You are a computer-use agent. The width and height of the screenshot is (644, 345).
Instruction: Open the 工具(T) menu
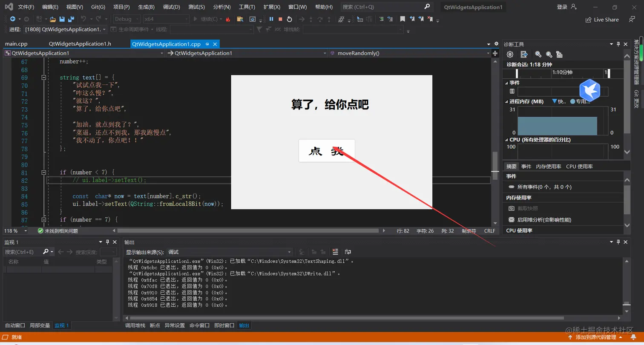tap(247, 7)
